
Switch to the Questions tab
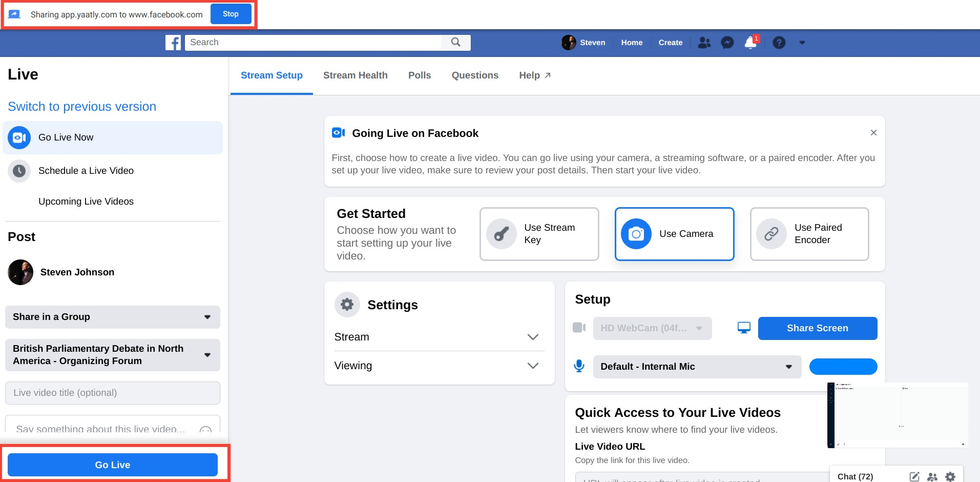coord(475,75)
